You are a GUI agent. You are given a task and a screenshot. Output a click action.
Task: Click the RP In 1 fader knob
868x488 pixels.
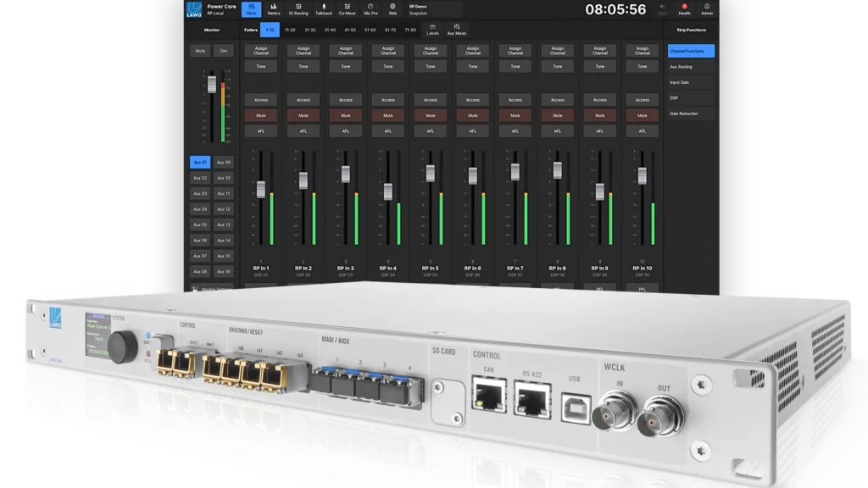[x=261, y=189]
